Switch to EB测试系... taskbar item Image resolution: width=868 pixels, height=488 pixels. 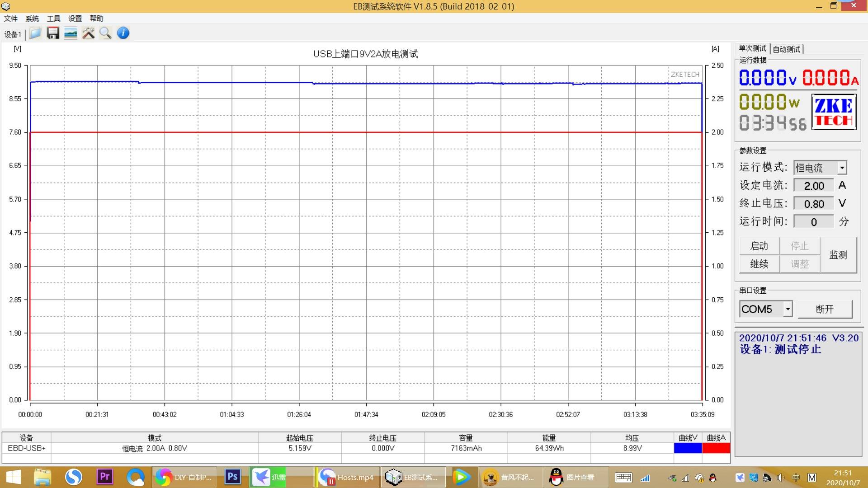pyautogui.click(x=413, y=477)
